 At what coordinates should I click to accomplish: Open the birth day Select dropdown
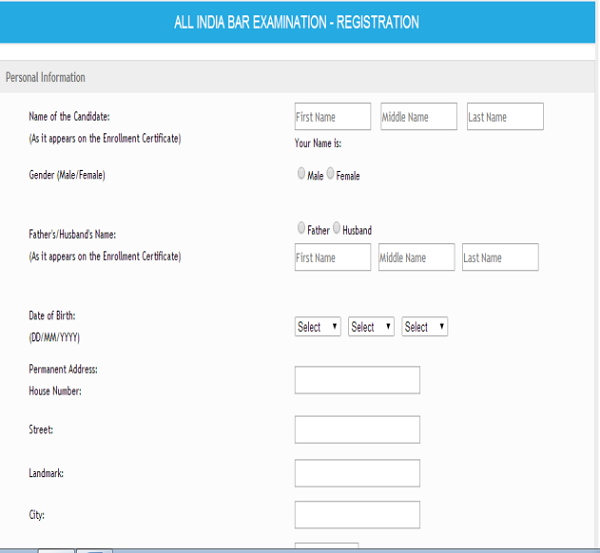(x=318, y=327)
